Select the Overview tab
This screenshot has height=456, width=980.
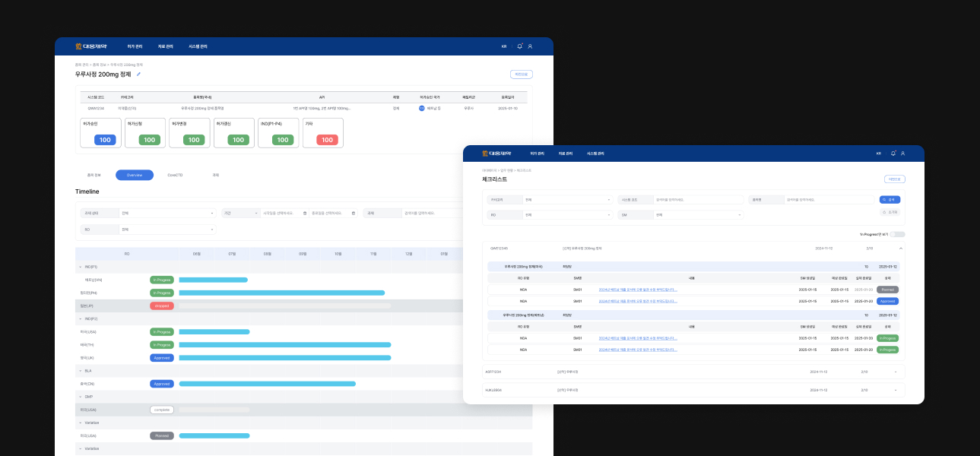click(x=135, y=175)
